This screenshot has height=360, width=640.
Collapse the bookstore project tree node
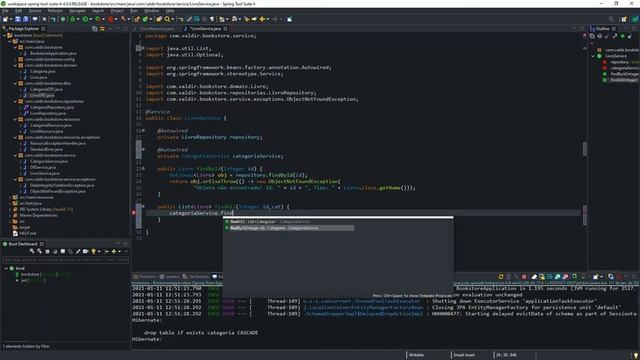click(4, 36)
